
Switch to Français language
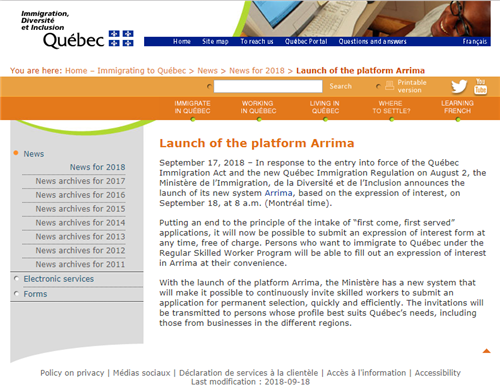475,42
